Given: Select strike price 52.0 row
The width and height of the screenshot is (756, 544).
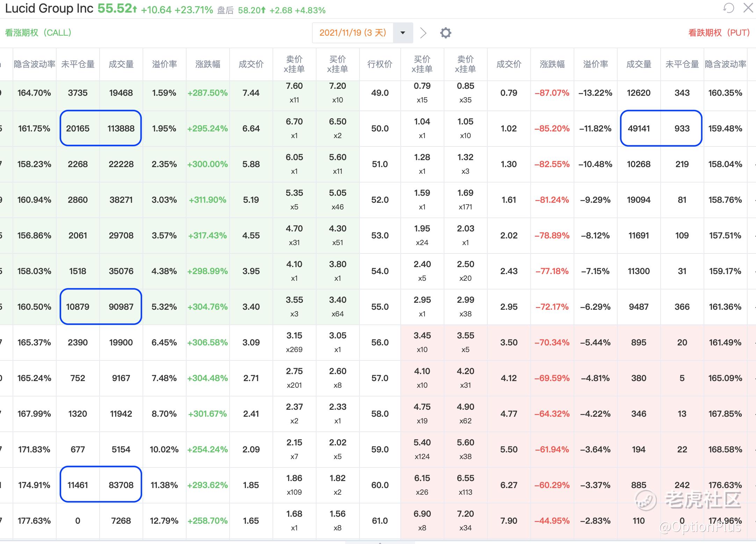Looking at the screenshot, I should click(380, 200).
